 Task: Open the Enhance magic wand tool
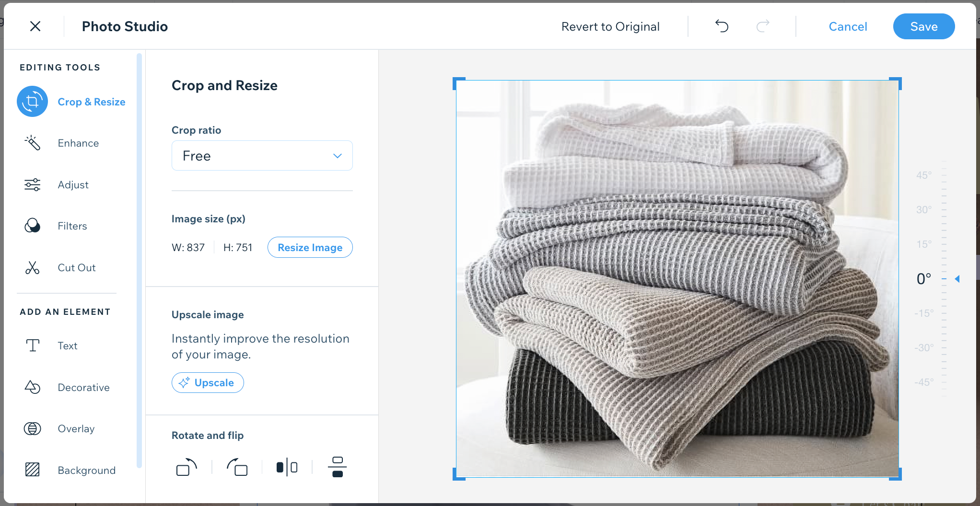(x=32, y=143)
